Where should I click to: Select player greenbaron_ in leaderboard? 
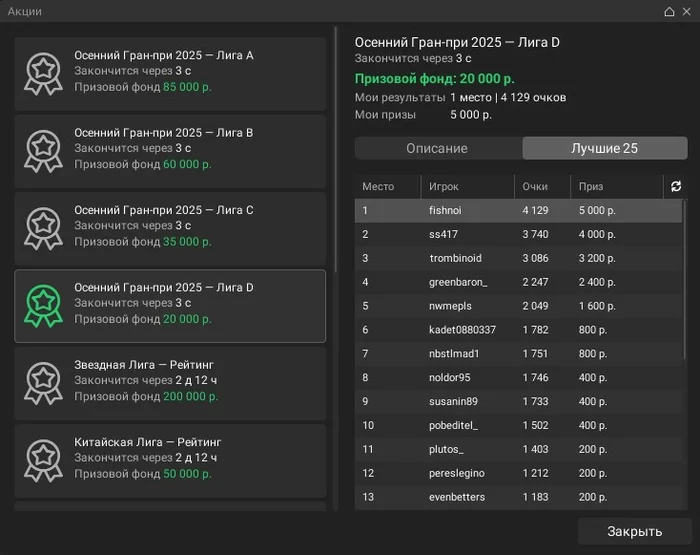point(518,282)
